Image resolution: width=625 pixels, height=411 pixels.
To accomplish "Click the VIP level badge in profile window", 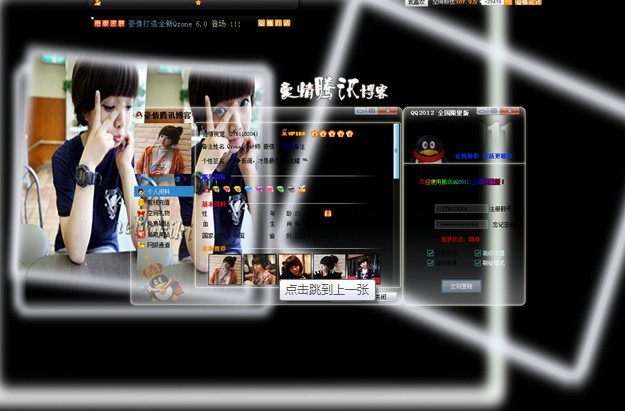I will (293, 133).
